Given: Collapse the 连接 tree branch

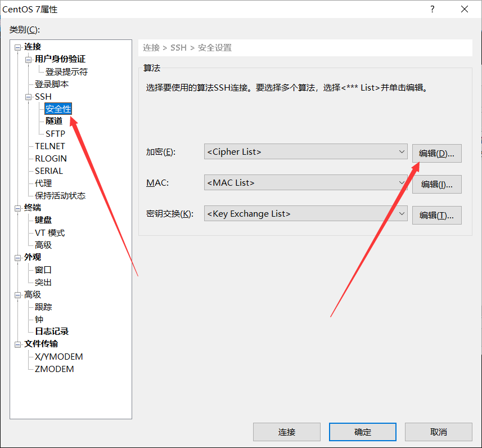Looking at the screenshot, I should tap(17, 47).
